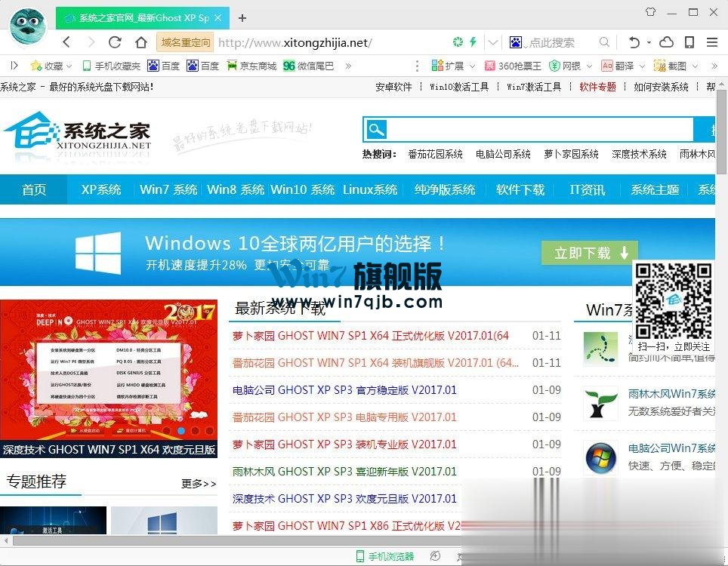The height and width of the screenshot is (566, 728).
Task: Open Win10激活工具 top link
Action: (x=459, y=87)
